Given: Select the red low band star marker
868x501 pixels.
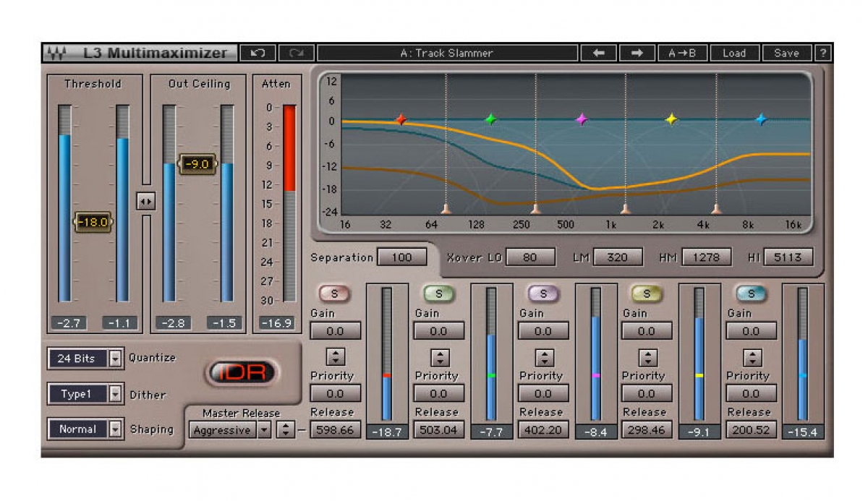Looking at the screenshot, I should click(401, 119).
